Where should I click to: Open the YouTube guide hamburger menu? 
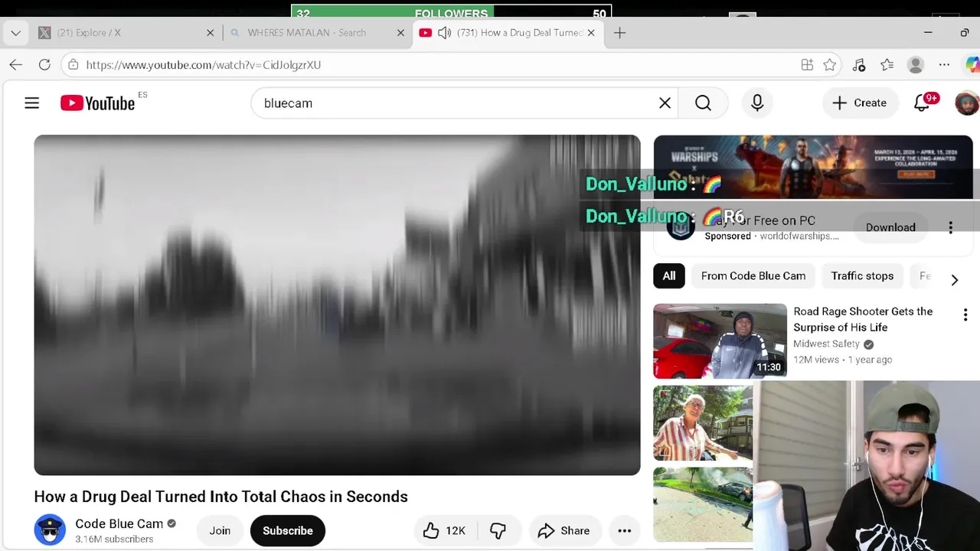31,103
